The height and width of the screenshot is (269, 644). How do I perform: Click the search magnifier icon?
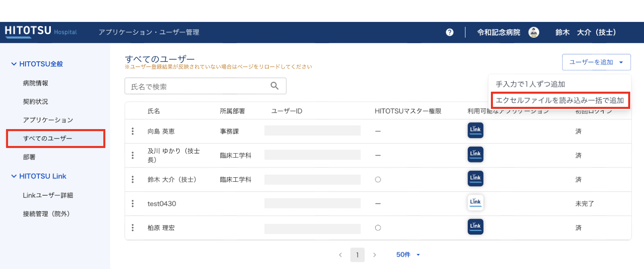click(x=275, y=86)
